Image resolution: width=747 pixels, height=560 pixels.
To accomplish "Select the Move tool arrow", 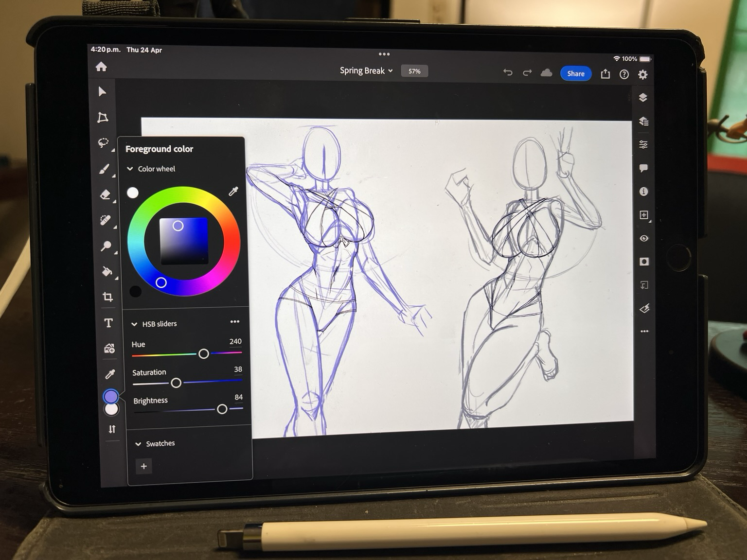I will click(102, 91).
